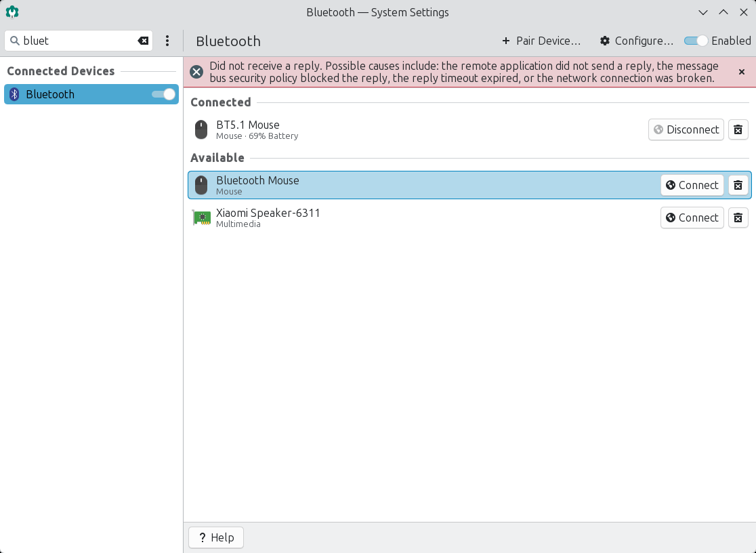This screenshot has width=756, height=553.
Task: Click the Xiaomi Speaker device icon
Action: coord(201,218)
